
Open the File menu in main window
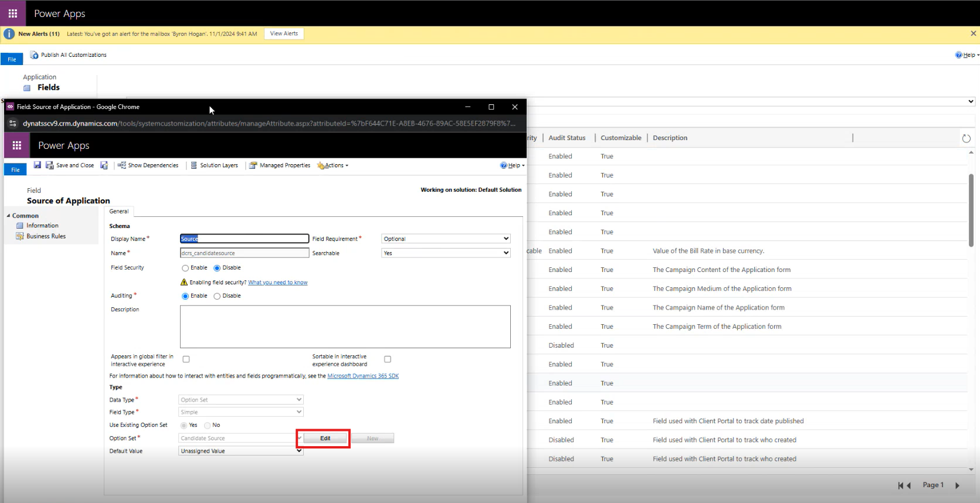coord(12,59)
